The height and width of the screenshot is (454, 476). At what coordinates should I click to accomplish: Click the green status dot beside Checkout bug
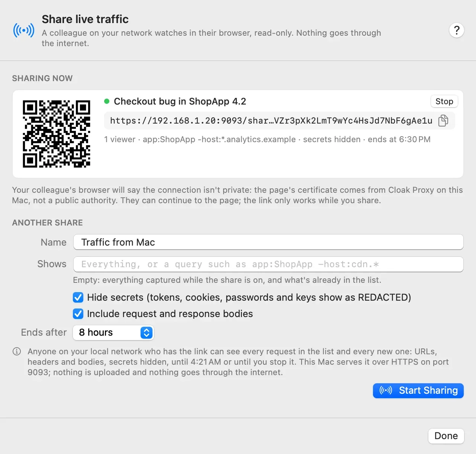[107, 101]
